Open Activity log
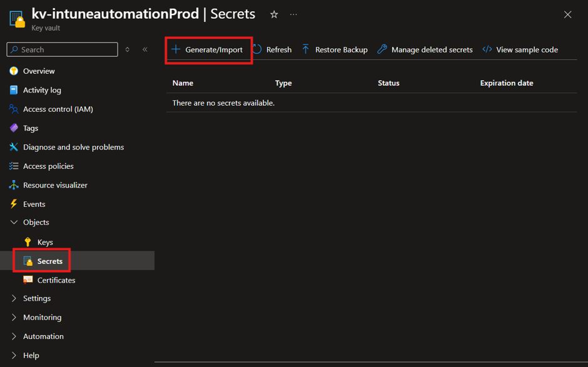The image size is (588, 367). tap(42, 90)
